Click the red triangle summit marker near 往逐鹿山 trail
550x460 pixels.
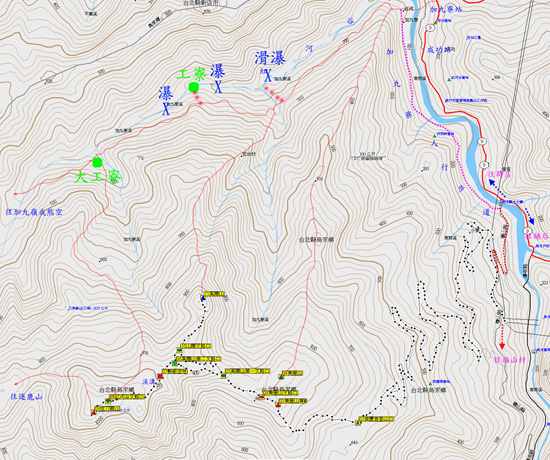94,413
